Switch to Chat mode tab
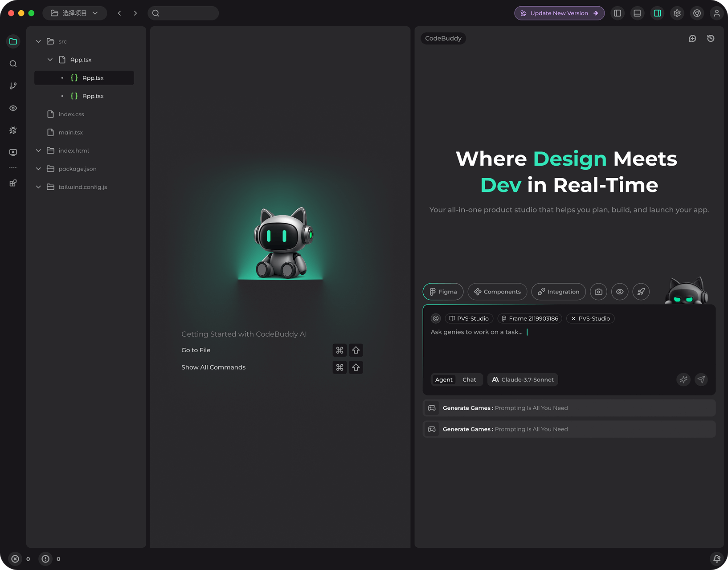The height and width of the screenshot is (570, 728). (469, 380)
